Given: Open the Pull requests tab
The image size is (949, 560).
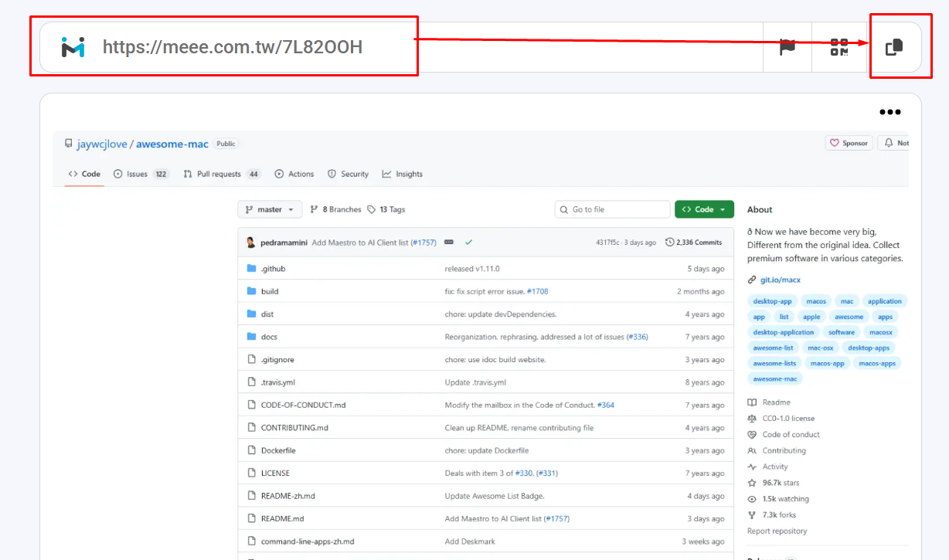Looking at the screenshot, I should [222, 174].
